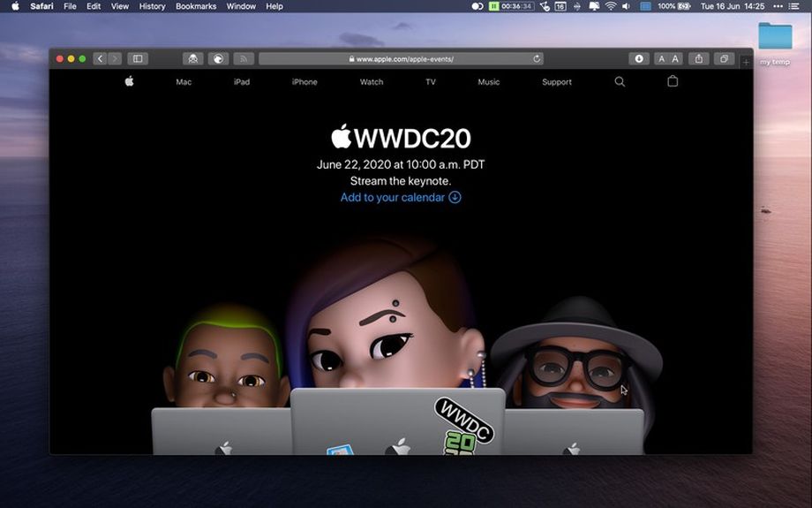This screenshot has height=508, width=812.
Task: Show the tab overview button
Action: pos(724,59)
